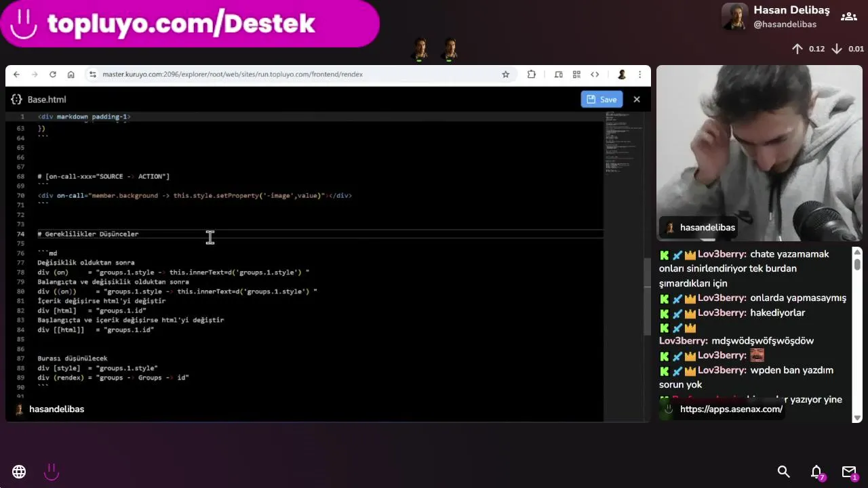Click the code line '<div markdown padding-1>'

[84, 117]
